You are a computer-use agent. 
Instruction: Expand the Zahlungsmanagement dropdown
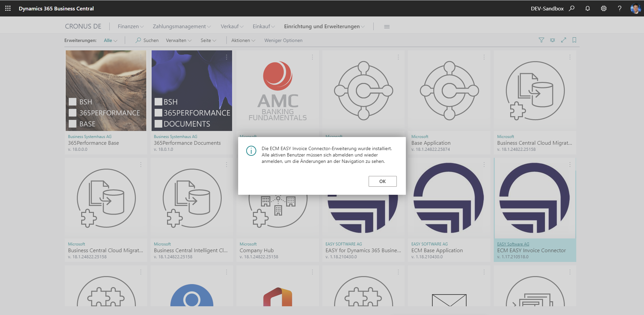[x=181, y=27]
